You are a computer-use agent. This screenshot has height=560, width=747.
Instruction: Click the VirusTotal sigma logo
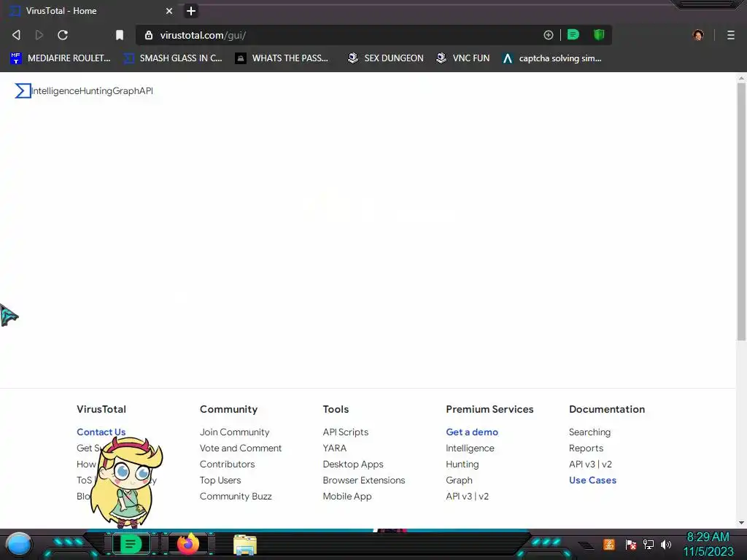[x=23, y=90]
